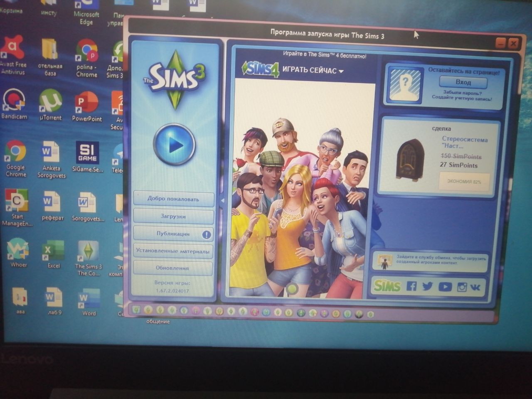Open the Twitter bird icon
The width and height of the screenshot is (532, 399).
427,286
